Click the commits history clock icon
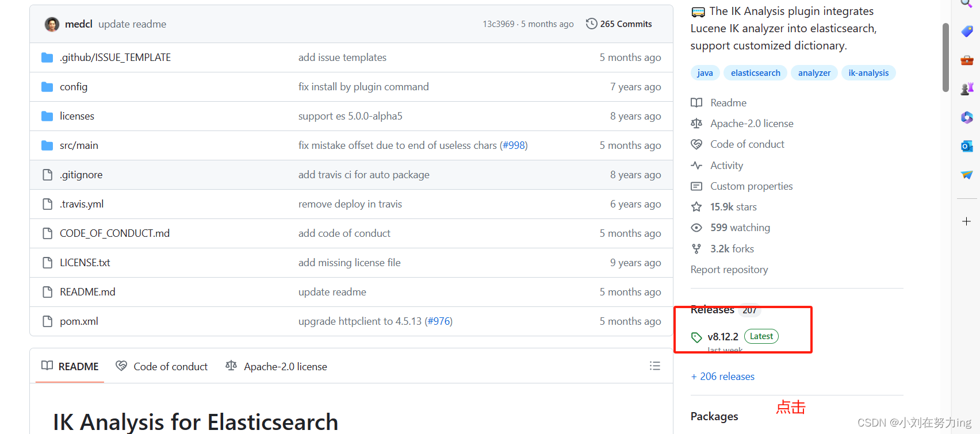This screenshot has width=980, height=434. point(591,24)
